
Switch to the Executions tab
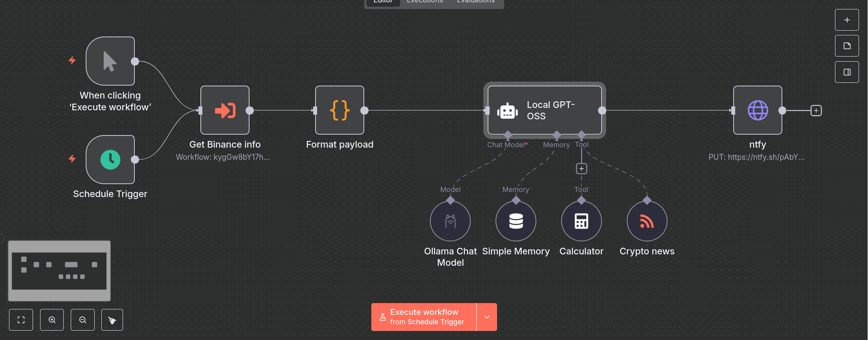tap(424, 2)
